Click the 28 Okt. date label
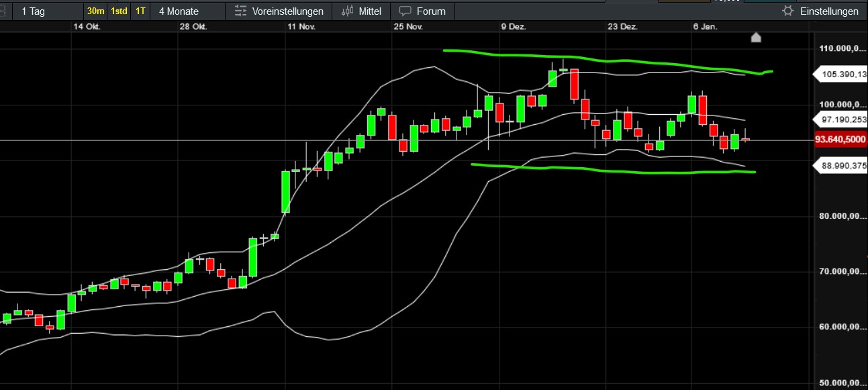The image size is (868, 390). click(x=193, y=27)
